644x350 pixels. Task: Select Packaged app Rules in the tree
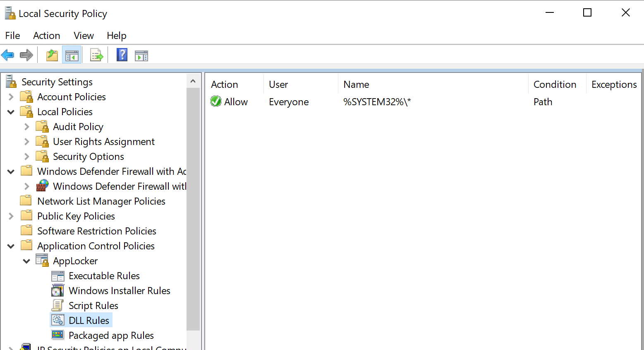point(111,336)
